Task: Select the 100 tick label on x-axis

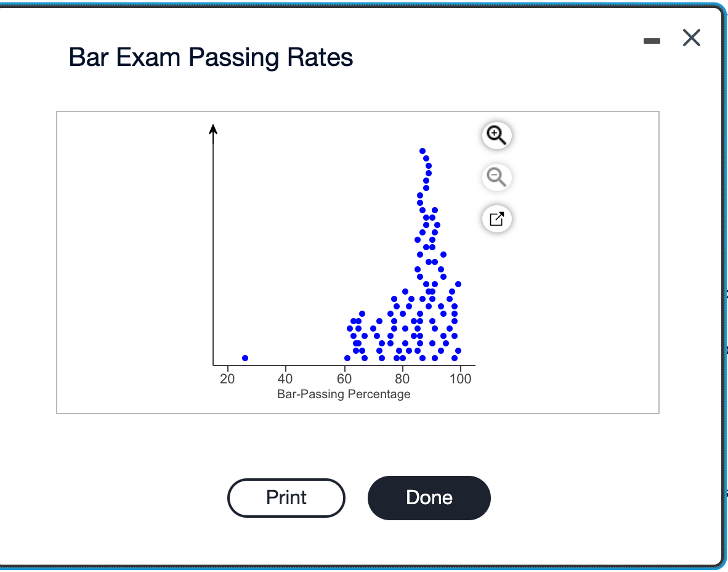Action: point(460,379)
